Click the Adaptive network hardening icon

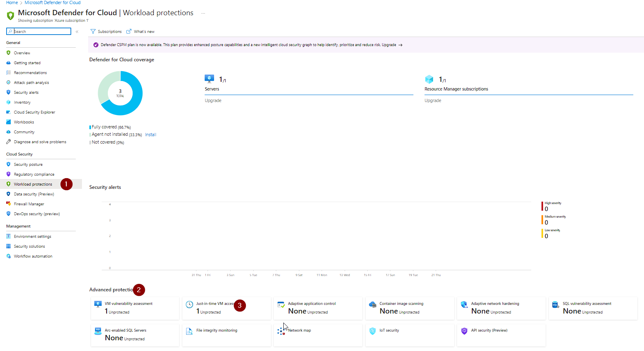point(464,305)
